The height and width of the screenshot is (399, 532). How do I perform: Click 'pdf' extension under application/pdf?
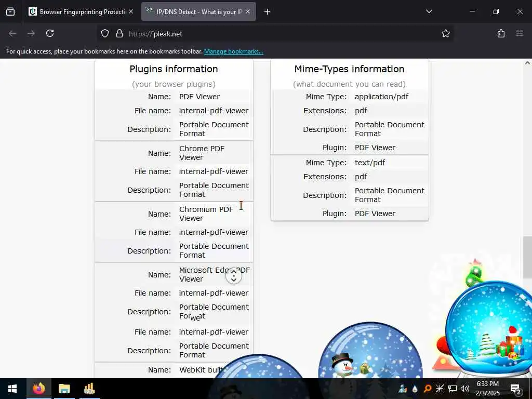click(x=361, y=111)
